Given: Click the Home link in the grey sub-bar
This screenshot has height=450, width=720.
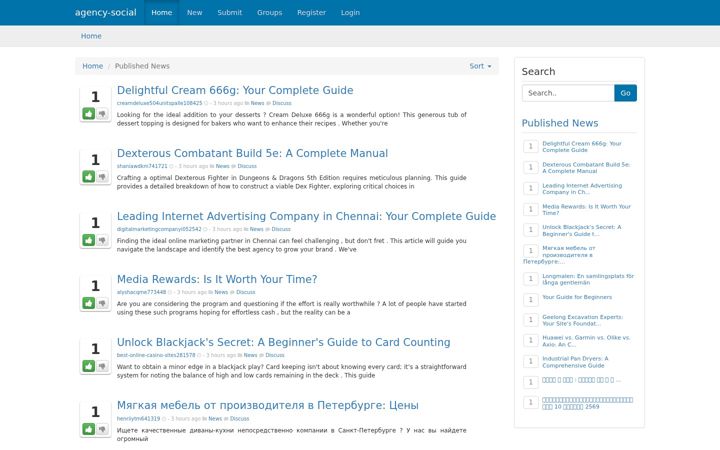Looking at the screenshot, I should point(91,36).
